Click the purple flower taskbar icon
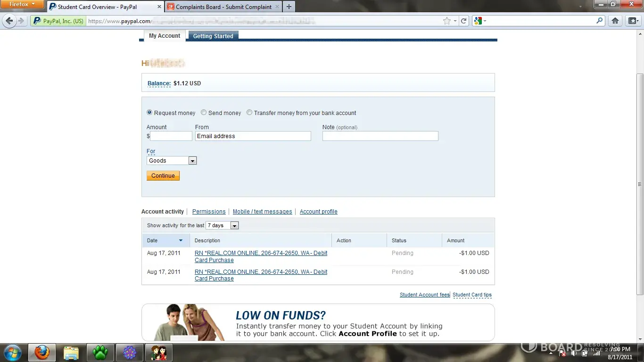Image resolution: width=644 pixels, height=362 pixels. 129,353
